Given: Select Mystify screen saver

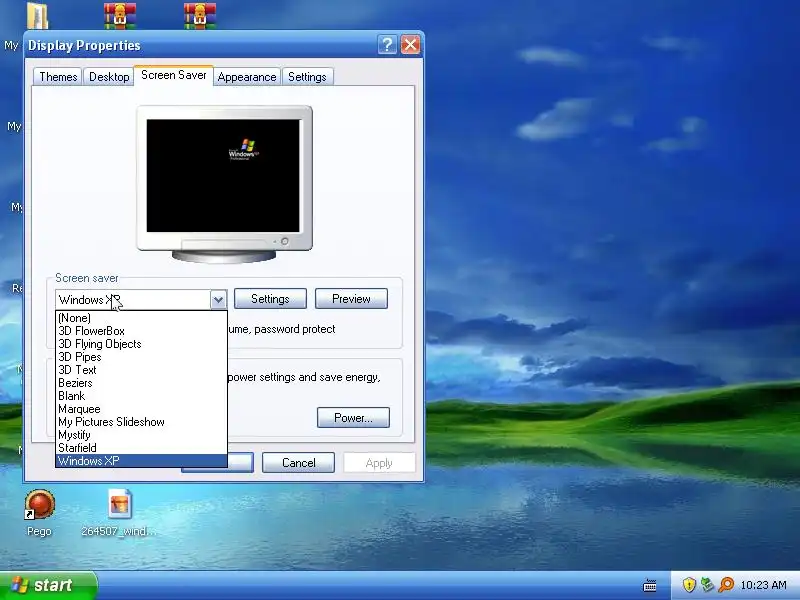Looking at the screenshot, I should (x=141, y=435).
